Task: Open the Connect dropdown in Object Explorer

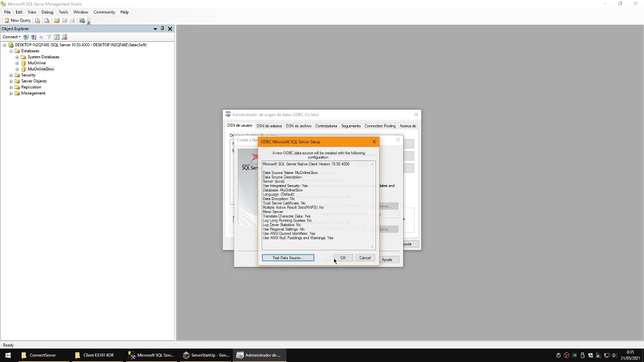Action: pyautogui.click(x=11, y=37)
